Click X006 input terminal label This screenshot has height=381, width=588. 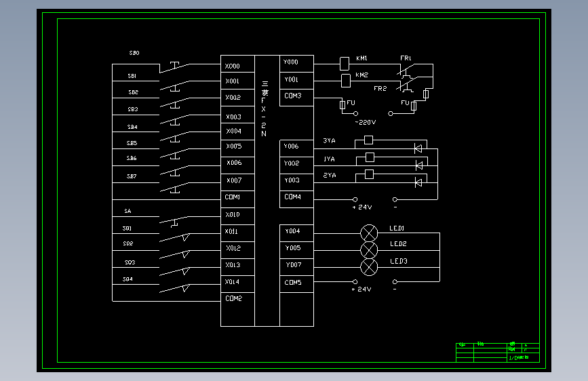point(234,163)
